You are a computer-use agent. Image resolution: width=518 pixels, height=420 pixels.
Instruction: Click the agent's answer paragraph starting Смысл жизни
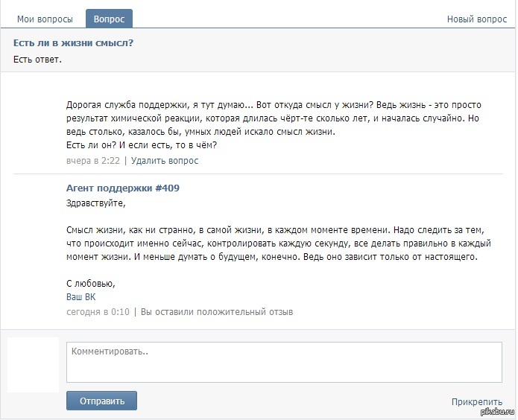click(x=276, y=244)
